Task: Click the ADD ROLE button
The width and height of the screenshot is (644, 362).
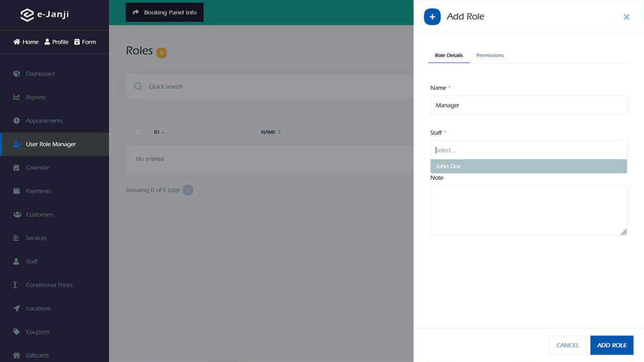Action: click(x=612, y=345)
